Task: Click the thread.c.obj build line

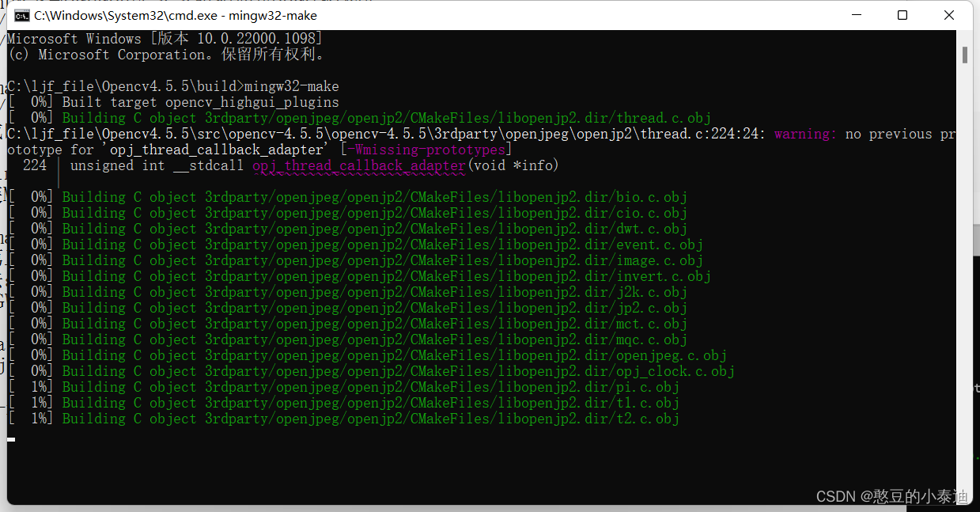Action: pos(359,118)
